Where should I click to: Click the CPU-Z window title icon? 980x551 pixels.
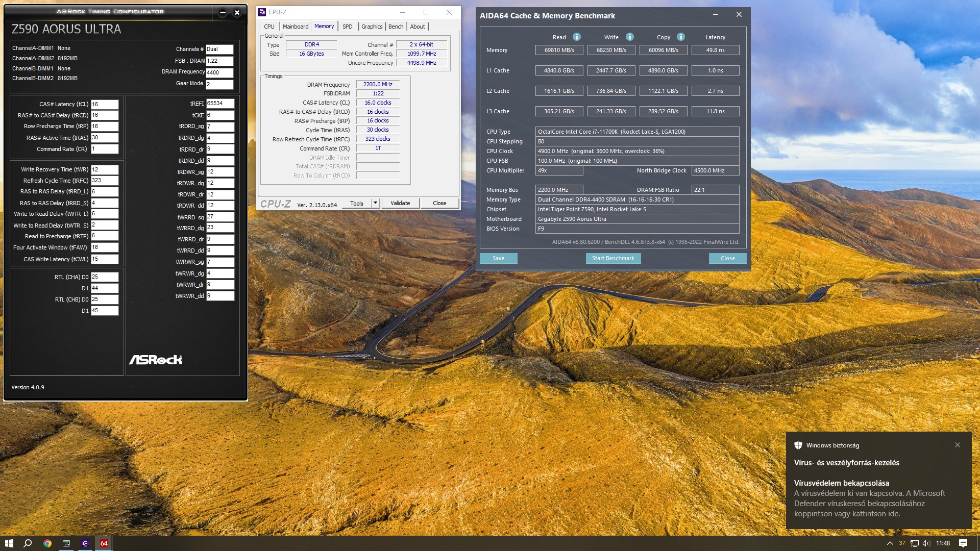(262, 12)
